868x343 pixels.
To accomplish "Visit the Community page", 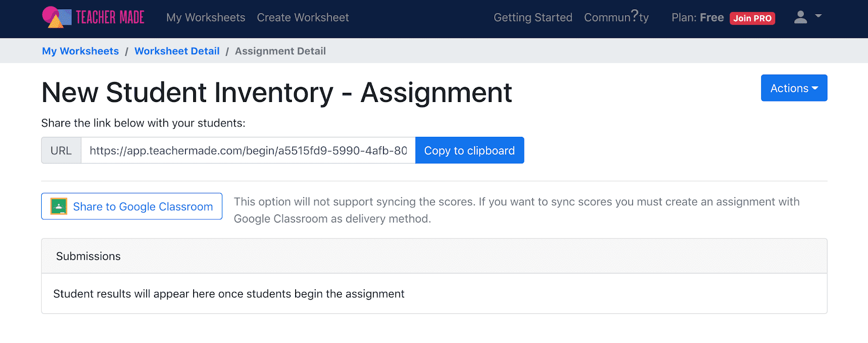I will coord(616,17).
